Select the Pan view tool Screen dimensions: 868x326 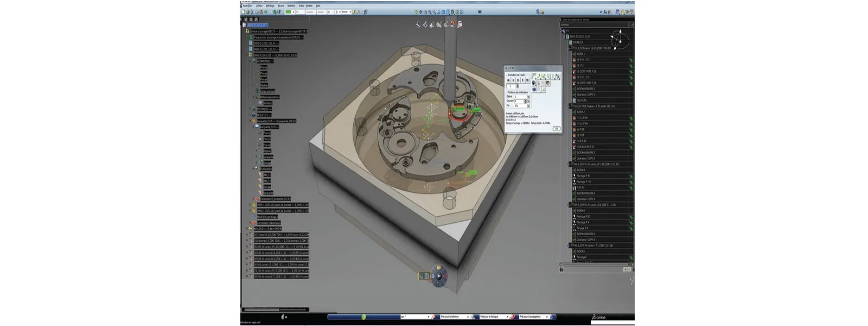[x=420, y=12]
